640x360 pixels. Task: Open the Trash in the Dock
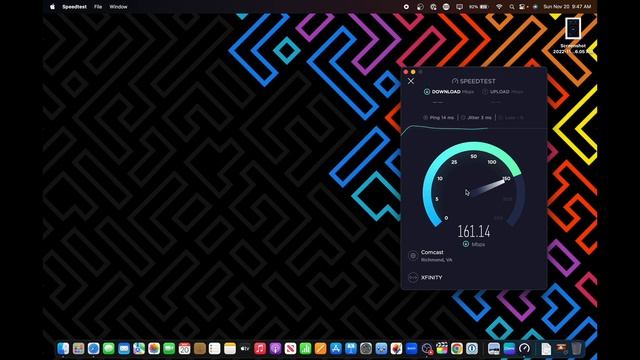click(576, 349)
